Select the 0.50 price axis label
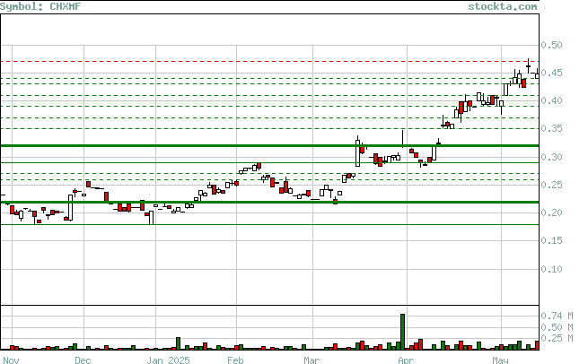This screenshot has width=588, height=364. 551,45
